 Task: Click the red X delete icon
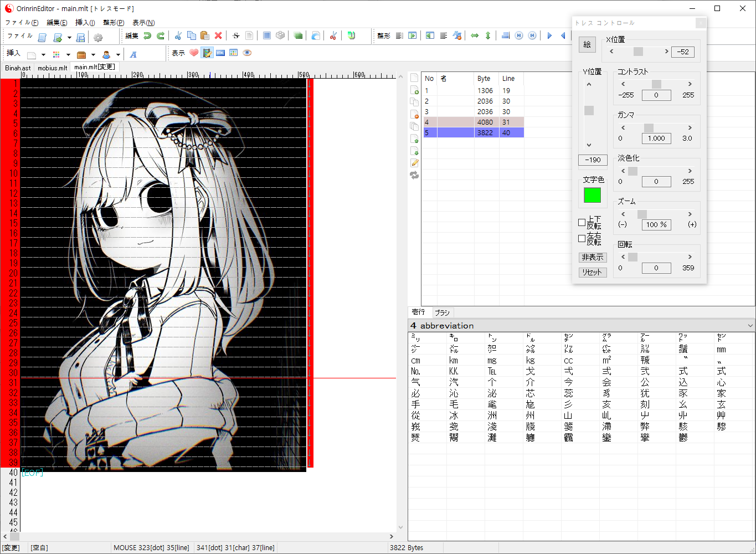[x=218, y=36]
